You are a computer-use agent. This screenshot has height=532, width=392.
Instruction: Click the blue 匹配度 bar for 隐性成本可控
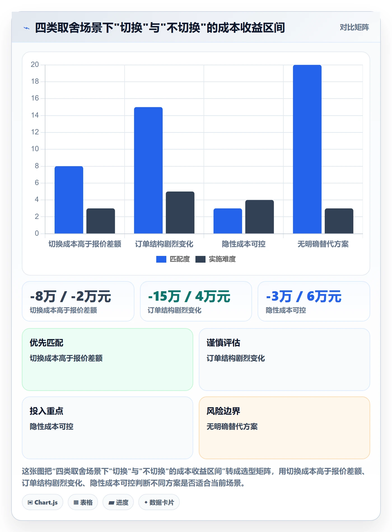(x=228, y=221)
